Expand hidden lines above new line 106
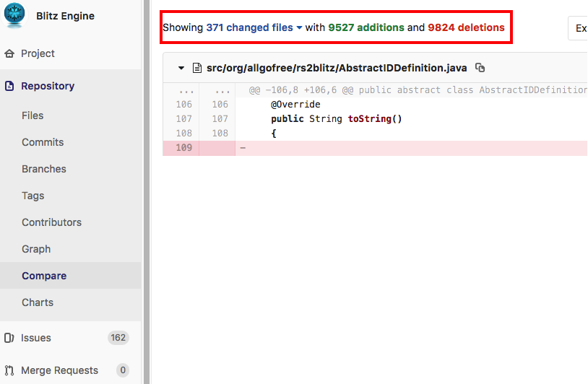 click(x=222, y=90)
